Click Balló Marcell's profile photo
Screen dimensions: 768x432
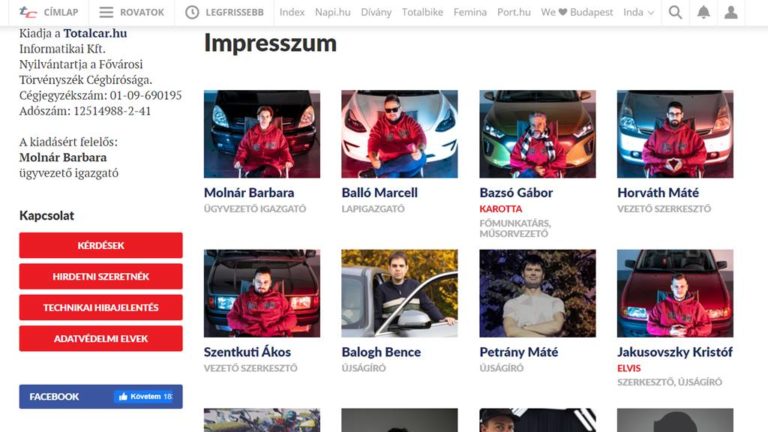pos(400,134)
